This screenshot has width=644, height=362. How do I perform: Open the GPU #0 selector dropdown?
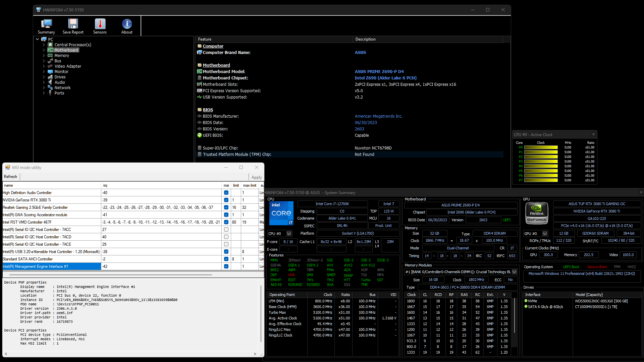point(544,233)
